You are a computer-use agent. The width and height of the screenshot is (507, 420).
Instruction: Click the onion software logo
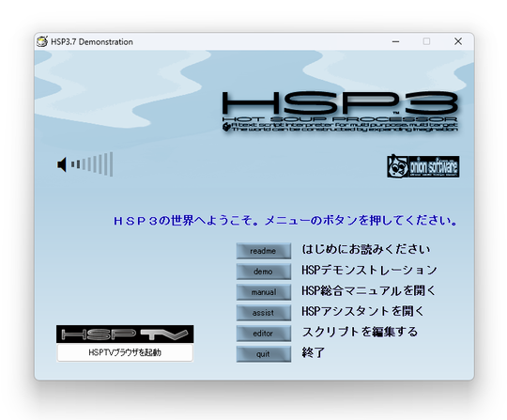point(422,166)
